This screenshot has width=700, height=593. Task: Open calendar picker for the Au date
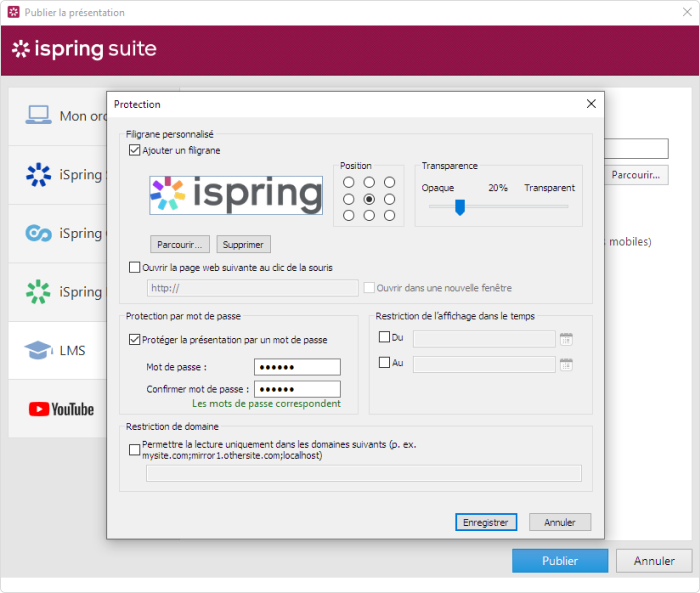pos(566,364)
